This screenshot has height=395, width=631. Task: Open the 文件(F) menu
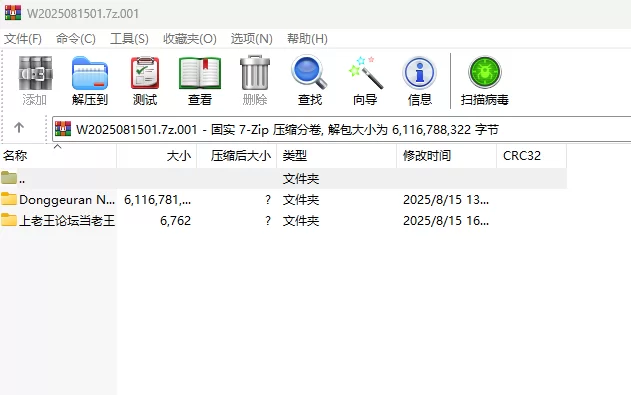pyautogui.click(x=23, y=39)
